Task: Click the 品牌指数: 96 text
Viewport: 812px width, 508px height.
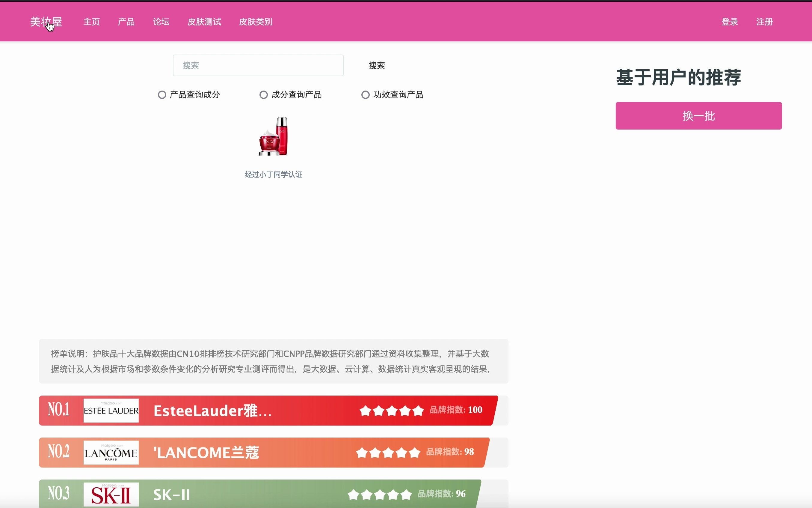Action: [441, 494]
